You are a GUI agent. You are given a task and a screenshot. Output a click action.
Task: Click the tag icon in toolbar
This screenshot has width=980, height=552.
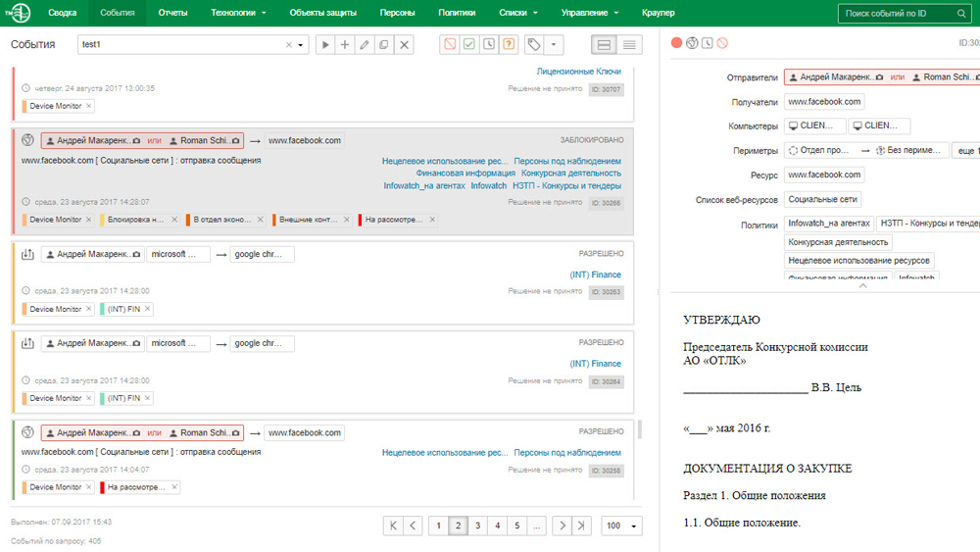pyautogui.click(x=534, y=44)
